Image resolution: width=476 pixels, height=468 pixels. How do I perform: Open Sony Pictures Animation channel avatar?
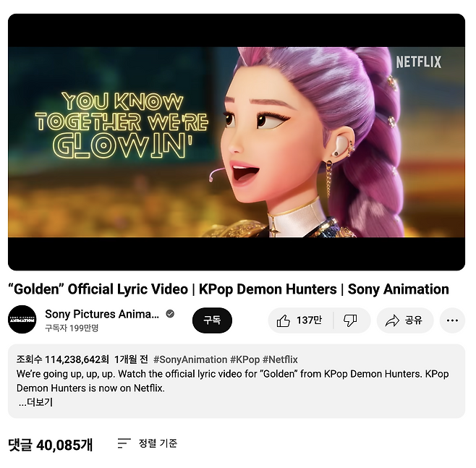coord(22,320)
